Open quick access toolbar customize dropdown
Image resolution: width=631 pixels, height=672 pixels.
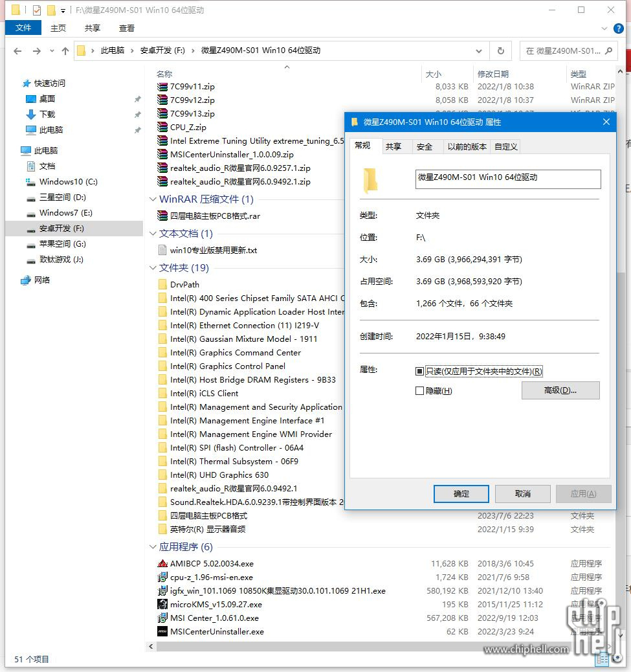63,10
